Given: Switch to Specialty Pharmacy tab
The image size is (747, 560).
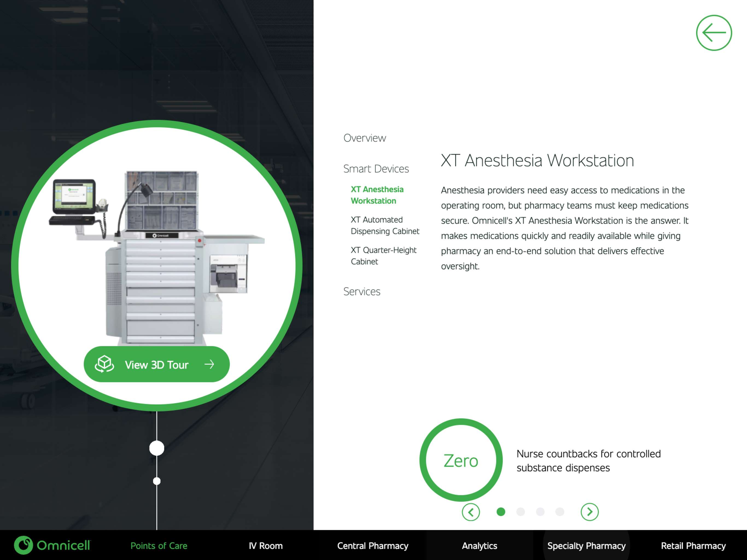Looking at the screenshot, I should coord(586,546).
